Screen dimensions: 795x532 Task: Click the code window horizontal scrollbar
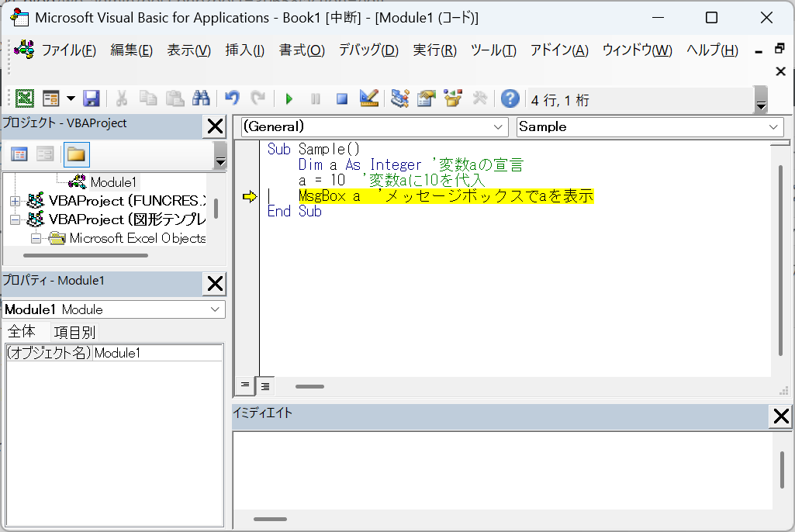point(309,386)
